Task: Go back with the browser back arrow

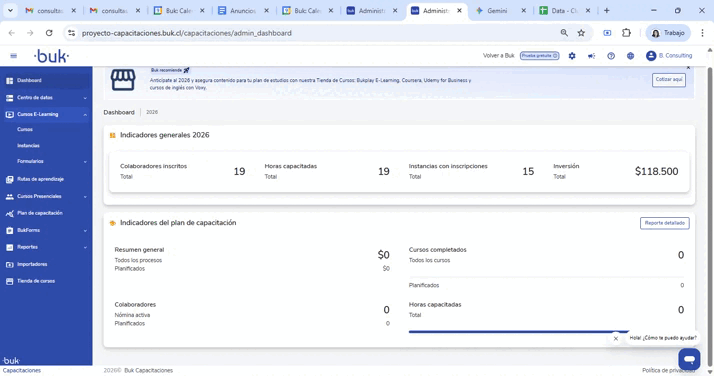Action: point(12,33)
